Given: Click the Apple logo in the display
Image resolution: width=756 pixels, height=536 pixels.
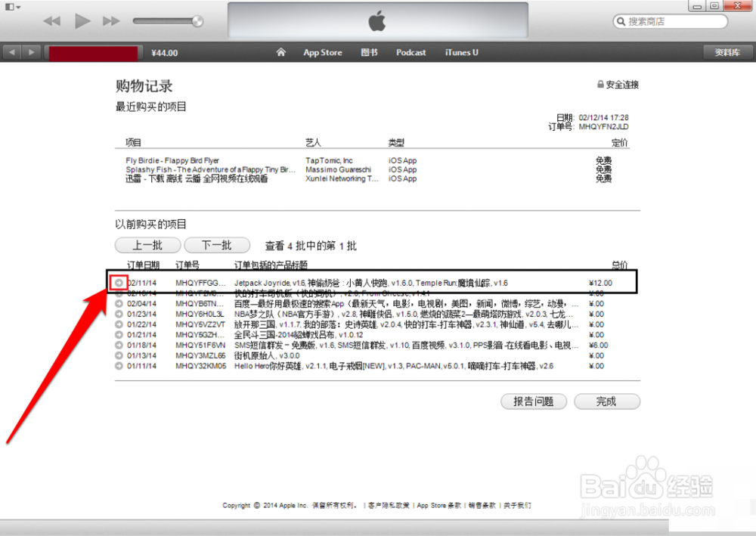Looking at the screenshot, I should (377, 21).
